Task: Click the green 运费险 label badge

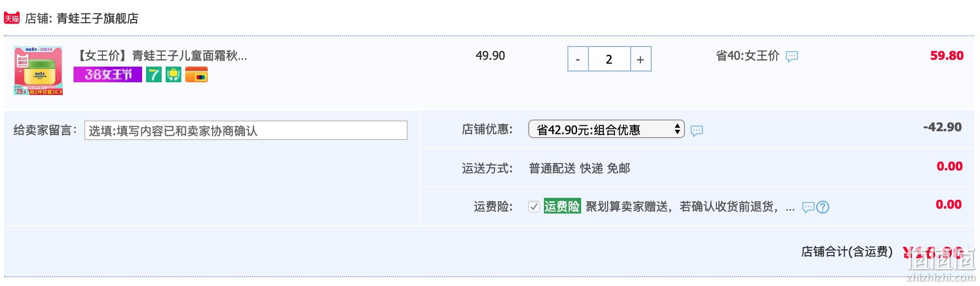Action: [x=562, y=206]
